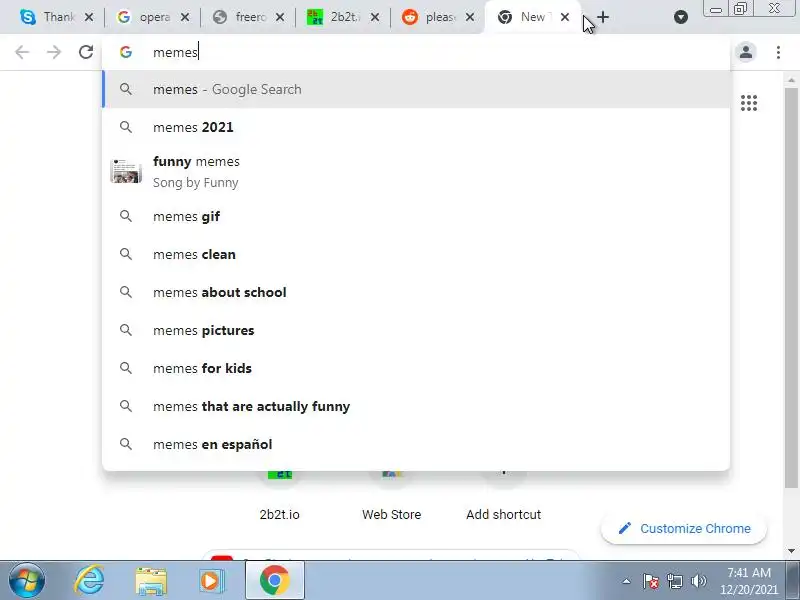
Task: Open Chrome's three-dot menu
Action: (778, 52)
